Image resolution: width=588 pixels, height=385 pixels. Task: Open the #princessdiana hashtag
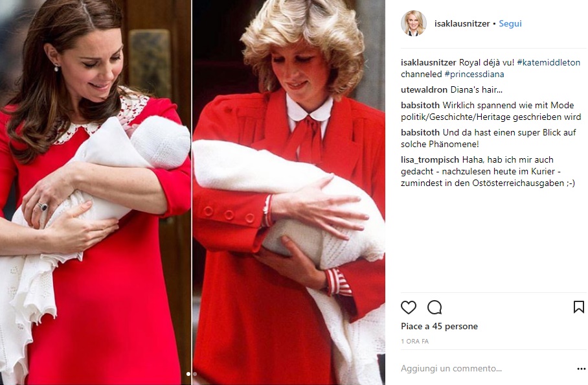pyautogui.click(x=475, y=74)
